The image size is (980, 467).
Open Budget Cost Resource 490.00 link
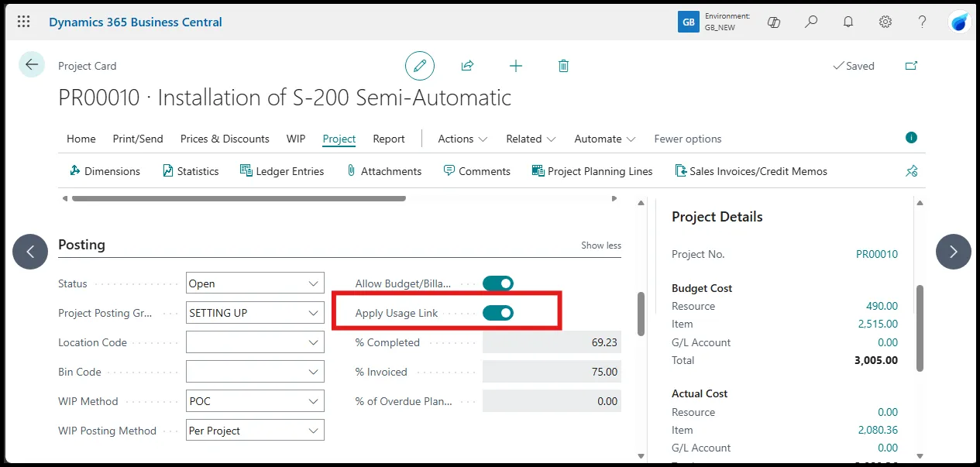tap(882, 306)
